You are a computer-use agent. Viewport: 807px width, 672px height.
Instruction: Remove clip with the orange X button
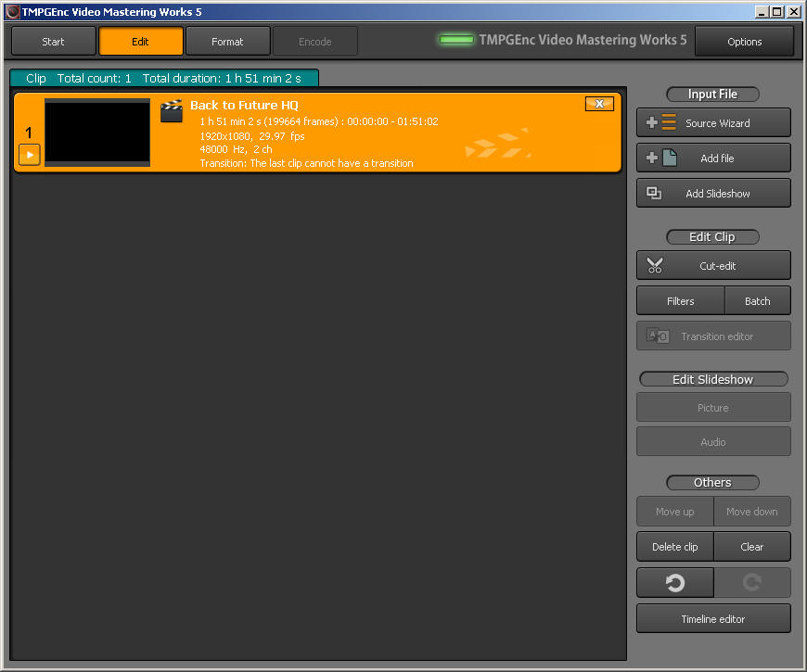(x=599, y=104)
